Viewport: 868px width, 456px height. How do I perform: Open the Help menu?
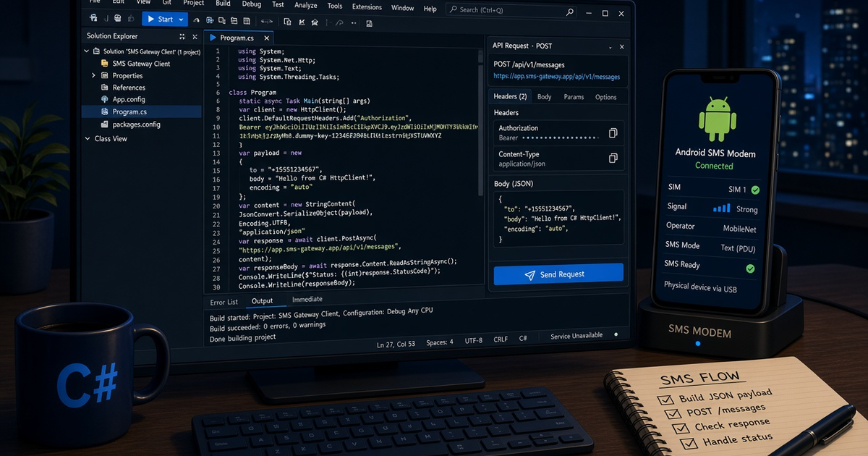tap(430, 9)
